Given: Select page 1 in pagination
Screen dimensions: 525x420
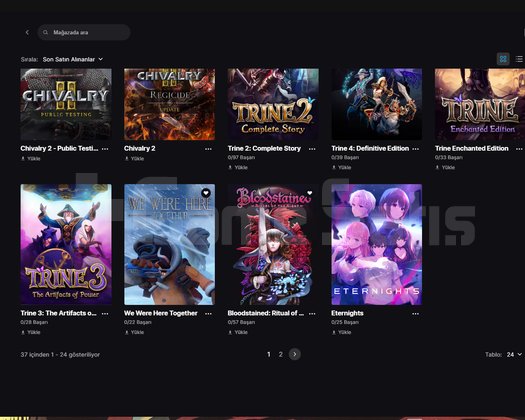Looking at the screenshot, I should click(x=269, y=354).
